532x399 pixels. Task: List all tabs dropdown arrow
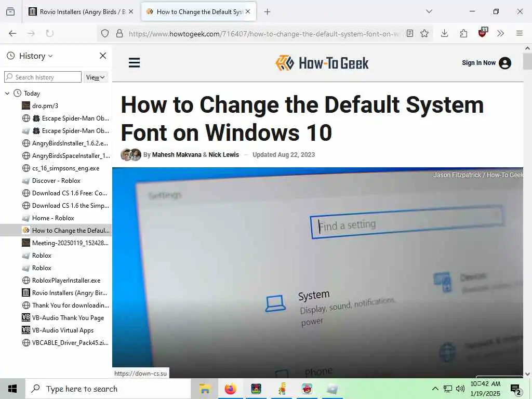click(x=429, y=11)
